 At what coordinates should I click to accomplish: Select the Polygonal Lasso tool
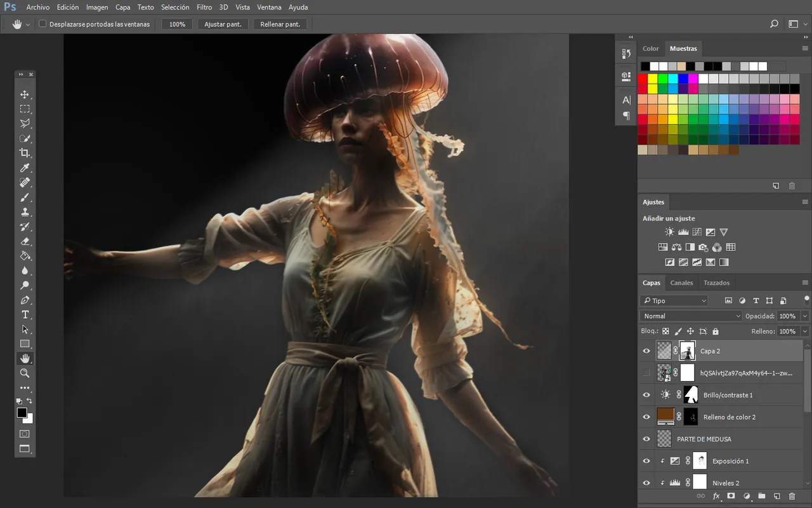[25, 124]
